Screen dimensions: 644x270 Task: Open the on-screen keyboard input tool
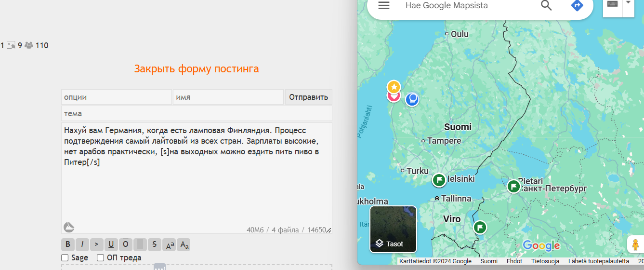[x=613, y=4]
